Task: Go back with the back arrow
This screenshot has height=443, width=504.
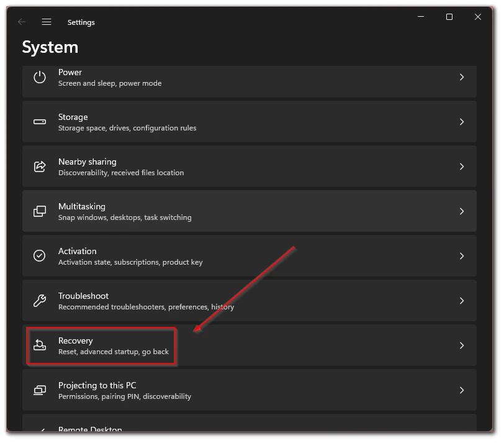Action: pyautogui.click(x=22, y=22)
